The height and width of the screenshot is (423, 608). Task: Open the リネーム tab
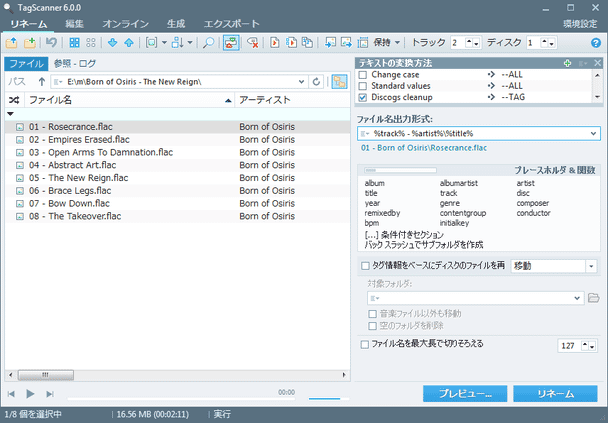click(29, 24)
